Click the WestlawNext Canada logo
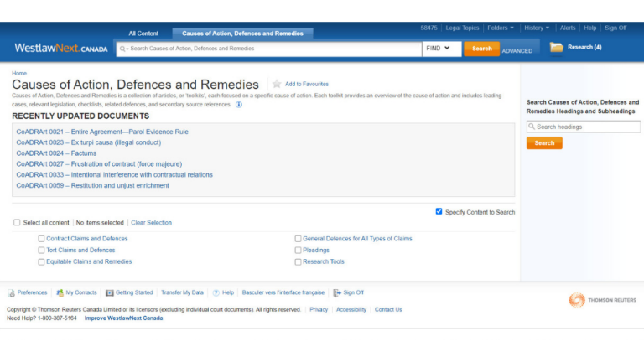This screenshot has width=644, height=362. pos(60,48)
